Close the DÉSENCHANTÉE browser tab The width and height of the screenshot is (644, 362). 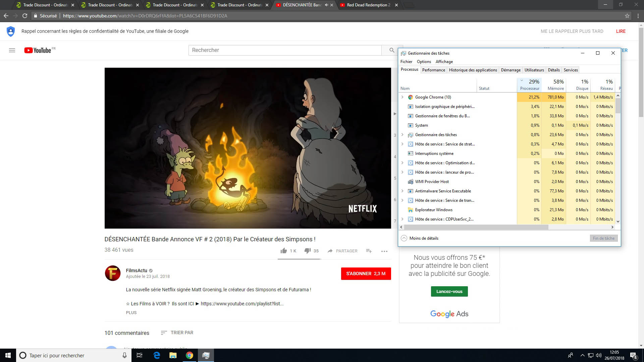click(332, 5)
